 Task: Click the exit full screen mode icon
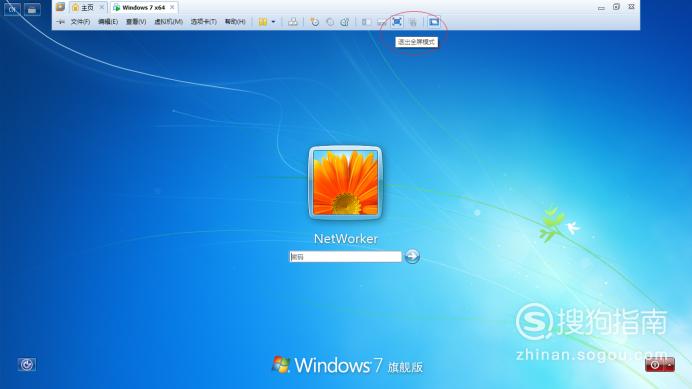point(397,22)
